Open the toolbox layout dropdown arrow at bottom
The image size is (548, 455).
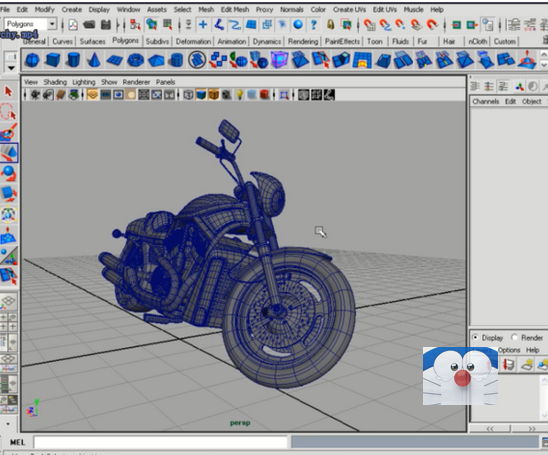8,424
